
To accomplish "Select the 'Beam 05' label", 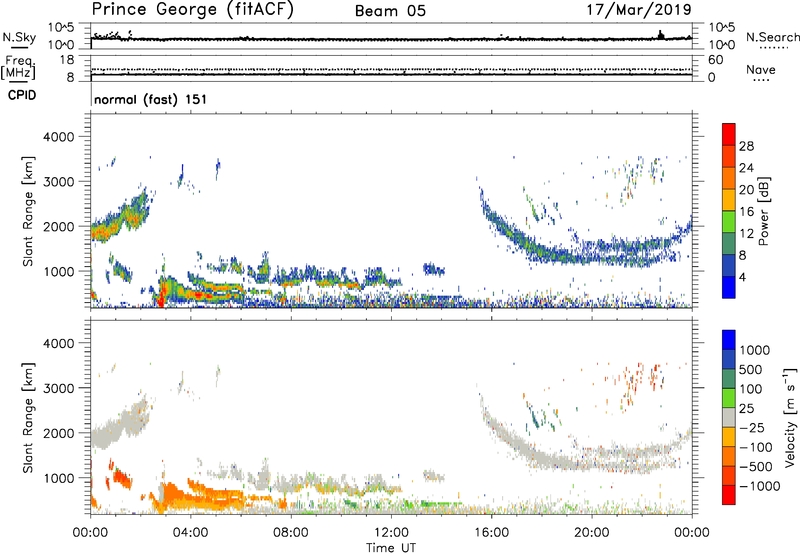I will (x=390, y=11).
